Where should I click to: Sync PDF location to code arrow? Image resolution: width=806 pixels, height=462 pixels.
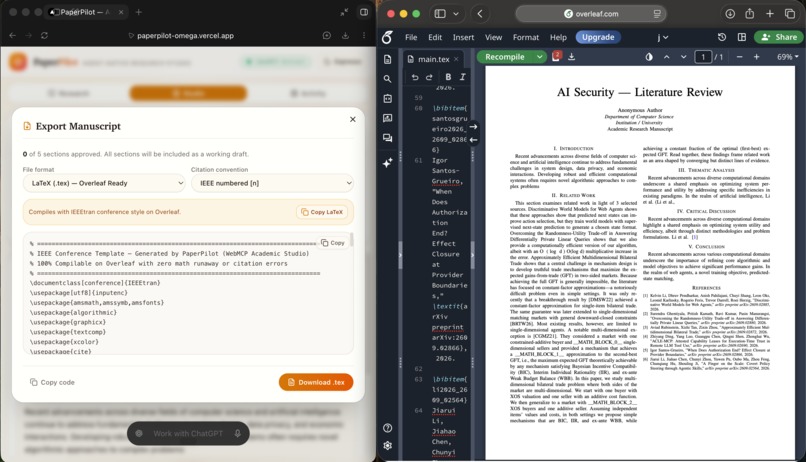(473, 140)
